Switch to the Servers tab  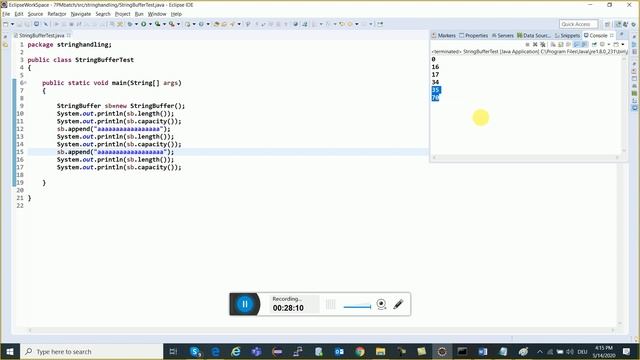[x=502, y=36]
